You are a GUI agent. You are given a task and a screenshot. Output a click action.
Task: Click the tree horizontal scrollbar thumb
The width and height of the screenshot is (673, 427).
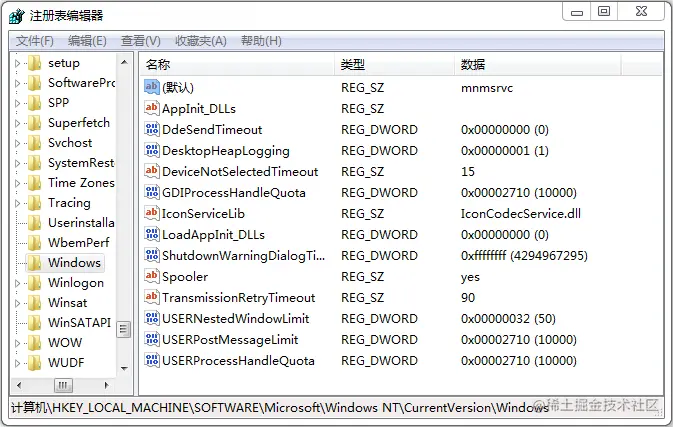click(x=63, y=385)
